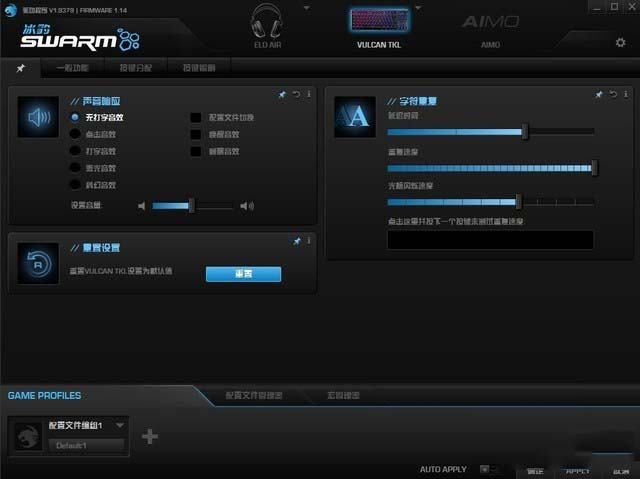Pin the 重置设置 reset settings panel
Image resolution: width=640 pixels, height=479 pixels.
coord(297,241)
